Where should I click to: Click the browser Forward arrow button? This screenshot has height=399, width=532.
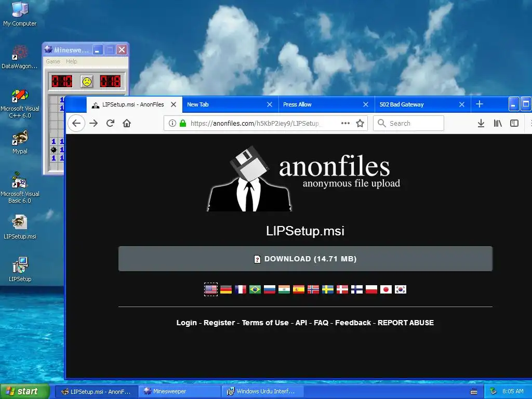click(x=94, y=123)
